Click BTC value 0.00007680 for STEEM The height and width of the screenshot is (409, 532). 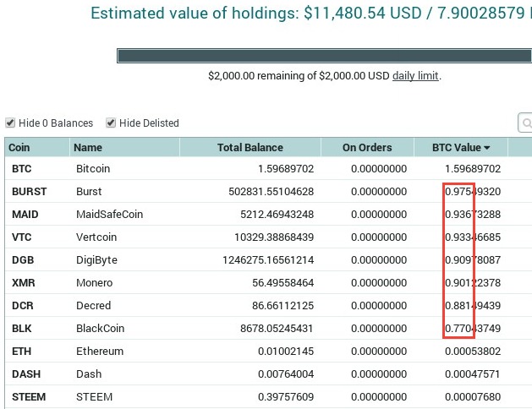(473, 397)
